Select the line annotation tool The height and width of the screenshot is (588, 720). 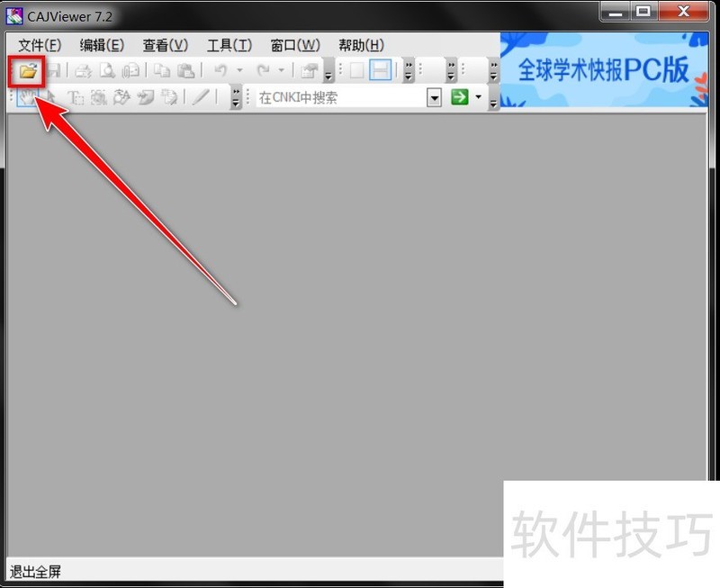tap(200, 97)
